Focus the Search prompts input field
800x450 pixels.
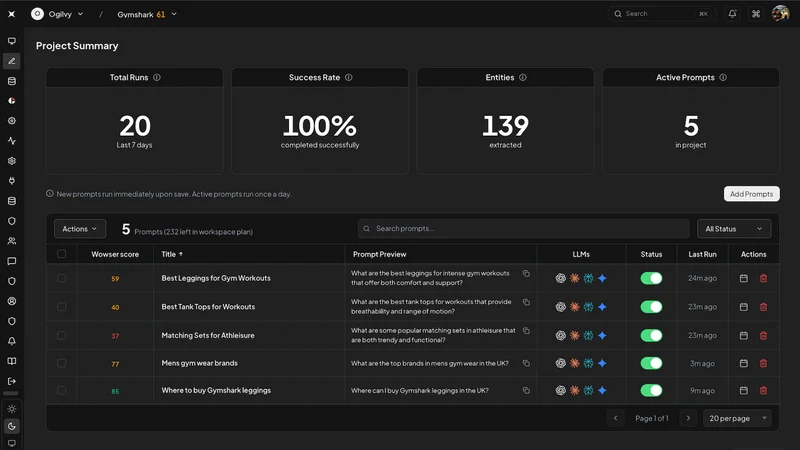pyautogui.click(x=523, y=229)
